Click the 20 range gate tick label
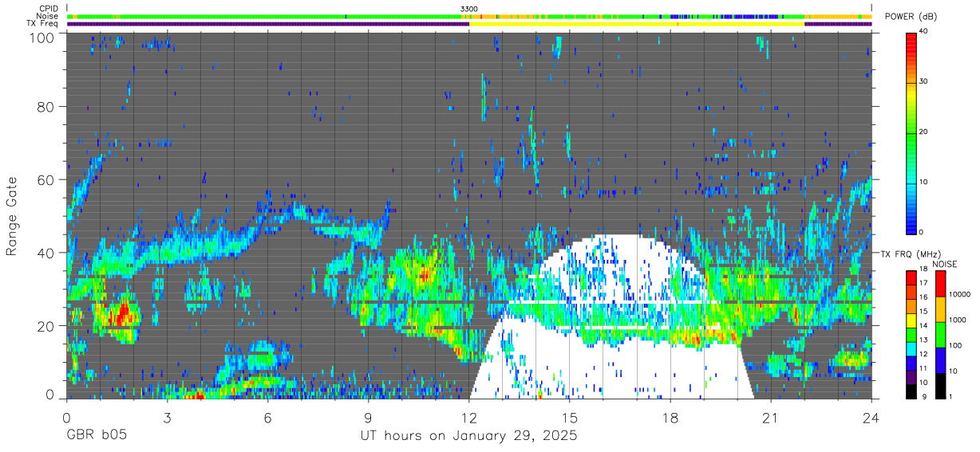The width and height of the screenshot is (980, 452). click(46, 326)
